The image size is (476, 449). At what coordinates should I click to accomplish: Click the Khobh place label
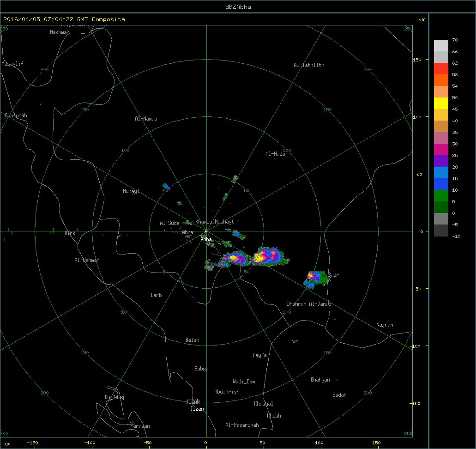(x=274, y=416)
